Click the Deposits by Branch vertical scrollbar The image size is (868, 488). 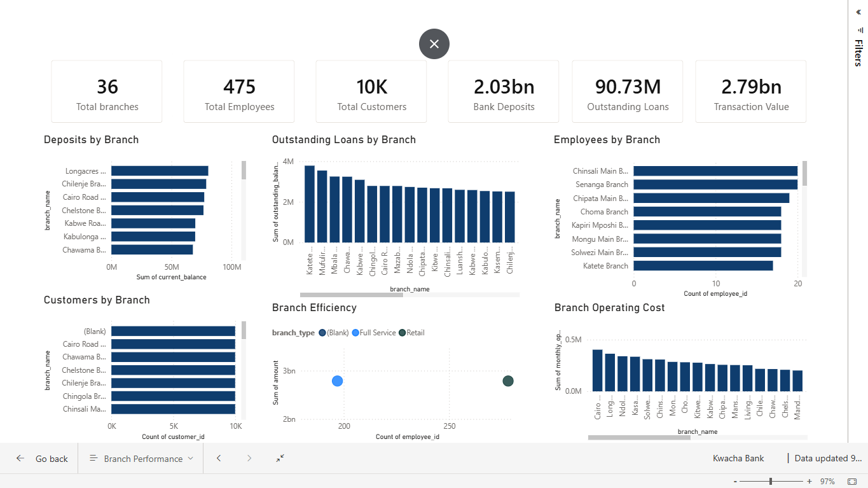click(x=244, y=171)
